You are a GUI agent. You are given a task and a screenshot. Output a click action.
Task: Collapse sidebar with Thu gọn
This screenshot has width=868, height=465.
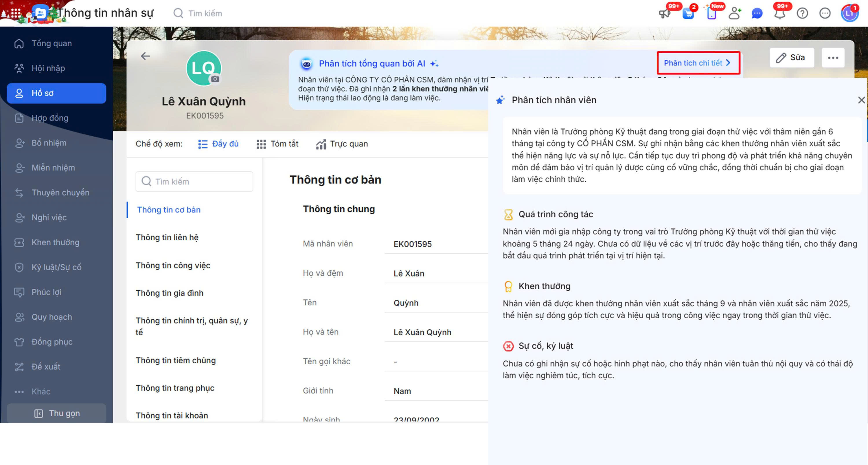coord(57,413)
